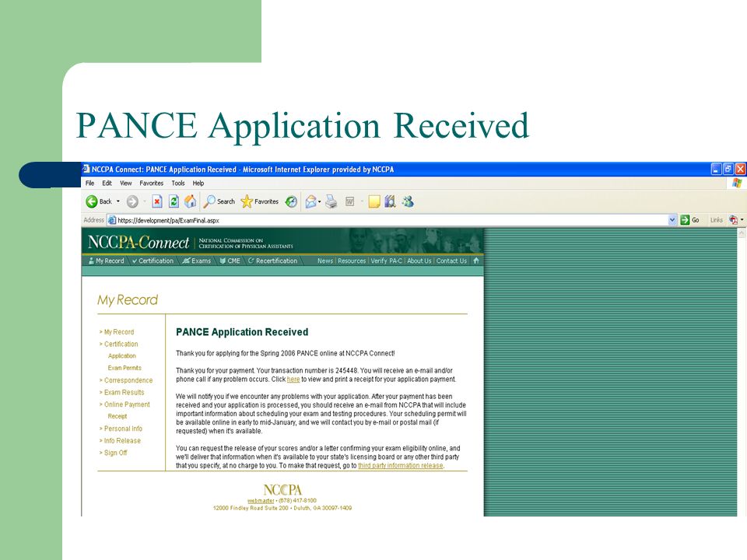The height and width of the screenshot is (560, 747).
Task: Open the Contact Us header link
Action: (x=451, y=261)
